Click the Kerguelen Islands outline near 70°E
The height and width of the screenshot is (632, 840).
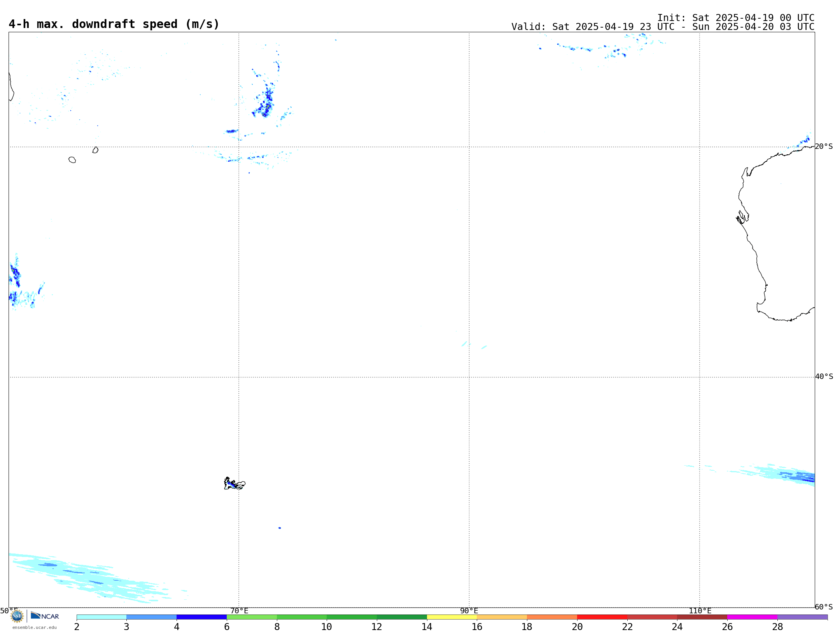pos(234,484)
